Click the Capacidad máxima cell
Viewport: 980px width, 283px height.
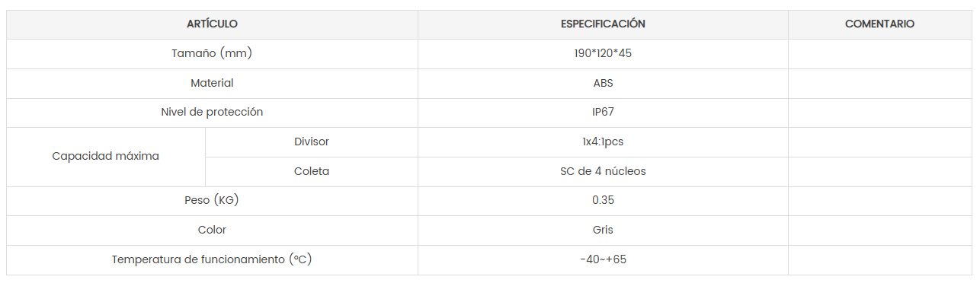tap(106, 157)
